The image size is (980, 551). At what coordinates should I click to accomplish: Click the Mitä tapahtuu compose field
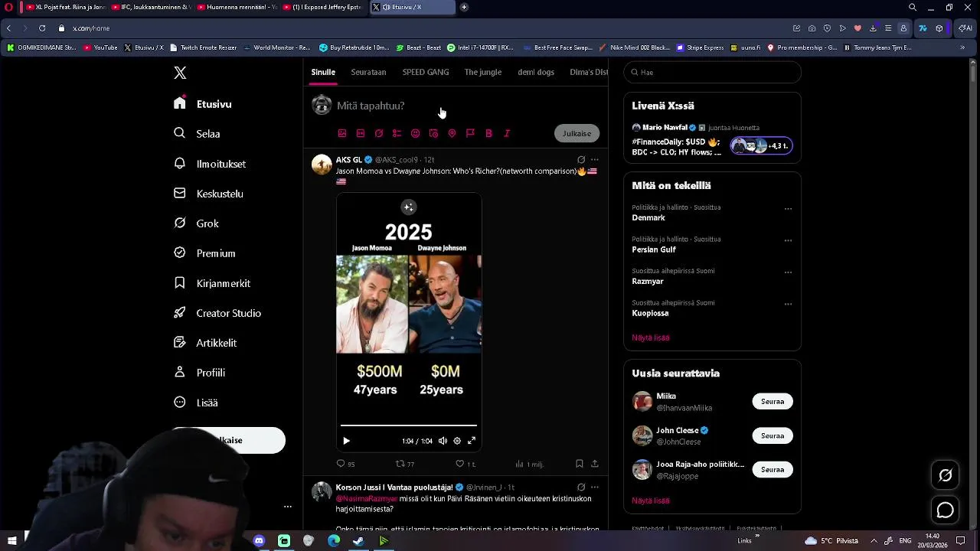(371, 106)
